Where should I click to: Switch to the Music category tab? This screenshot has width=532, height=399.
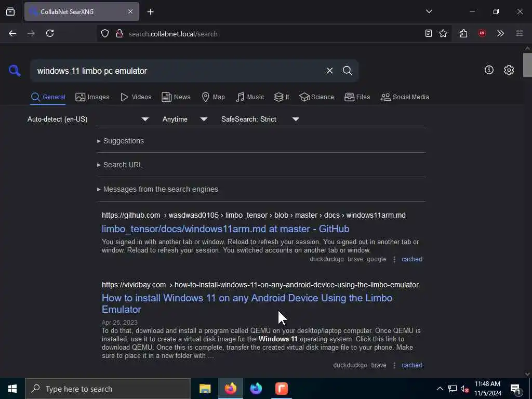[250, 97]
